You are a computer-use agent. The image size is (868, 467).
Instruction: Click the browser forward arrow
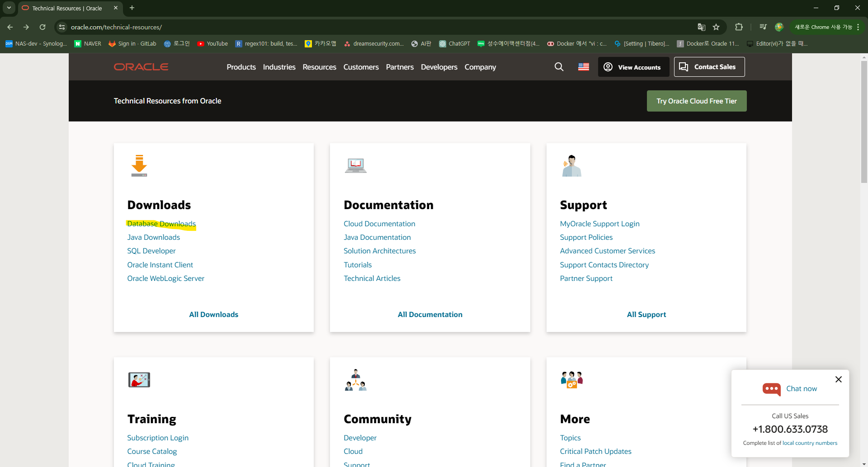point(26,27)
